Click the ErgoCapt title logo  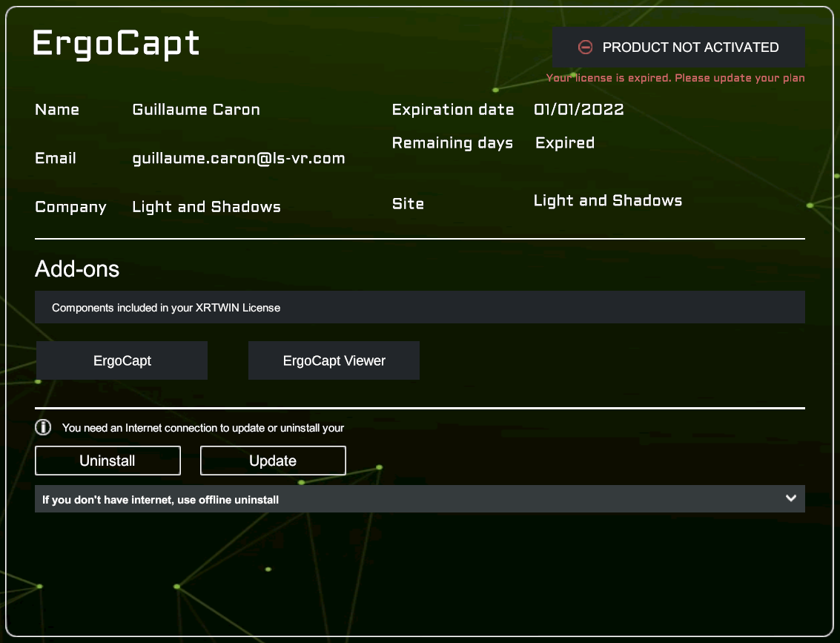pos(116,44)
